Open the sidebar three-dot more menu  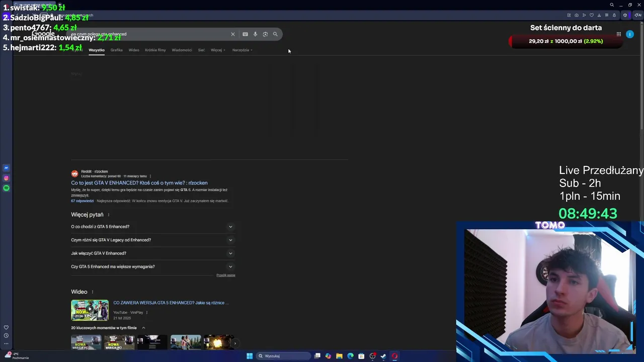(x=6, y=343)
